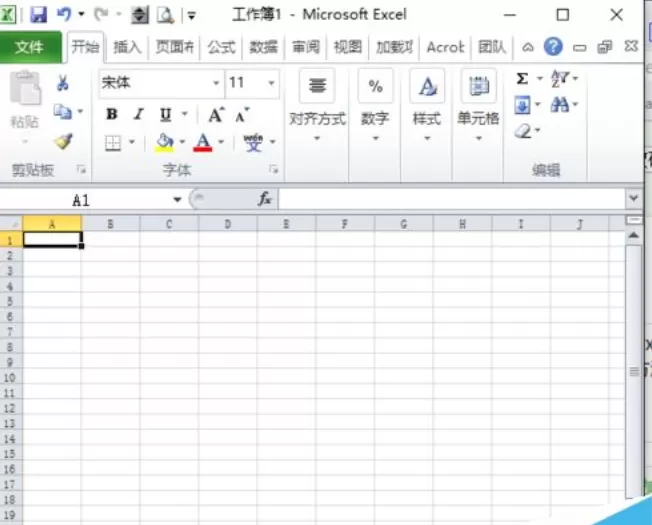This screenshot has height=525, width=652.
Task: Expand fill color dropdown arrow
Action: (x=182, y=142)
